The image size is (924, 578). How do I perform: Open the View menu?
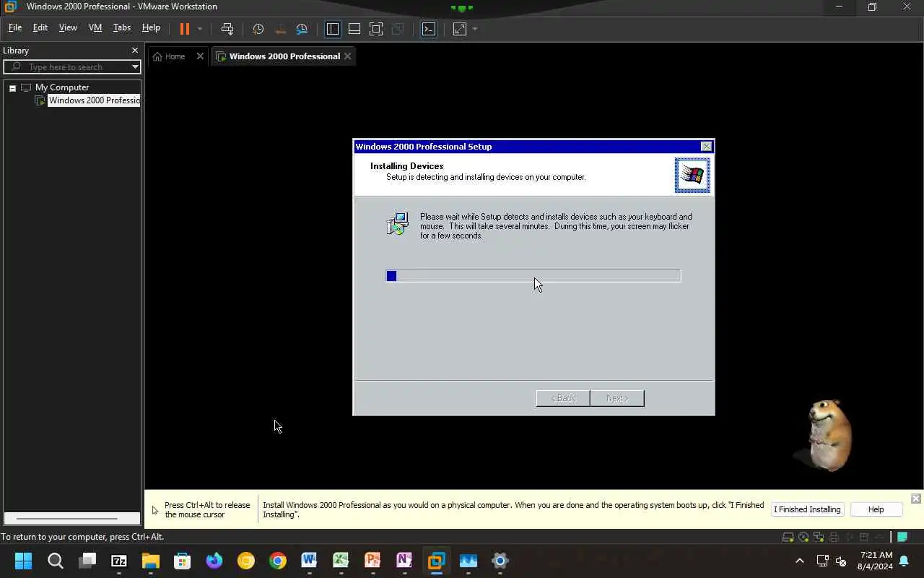tap(68, 27)
